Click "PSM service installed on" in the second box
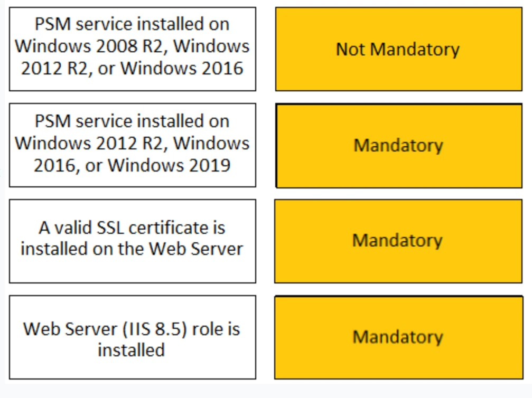532x398 pixels. click(x=132, y=121)
